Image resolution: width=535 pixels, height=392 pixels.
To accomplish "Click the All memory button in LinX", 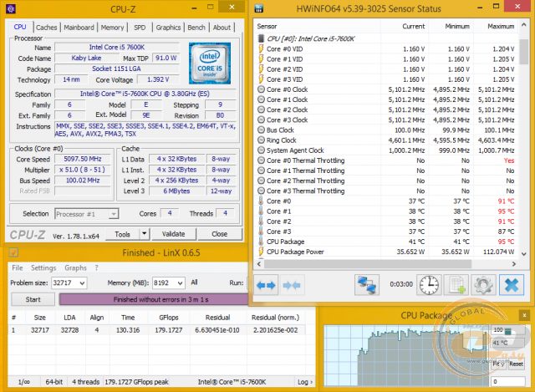I will (x=194, y=283).
